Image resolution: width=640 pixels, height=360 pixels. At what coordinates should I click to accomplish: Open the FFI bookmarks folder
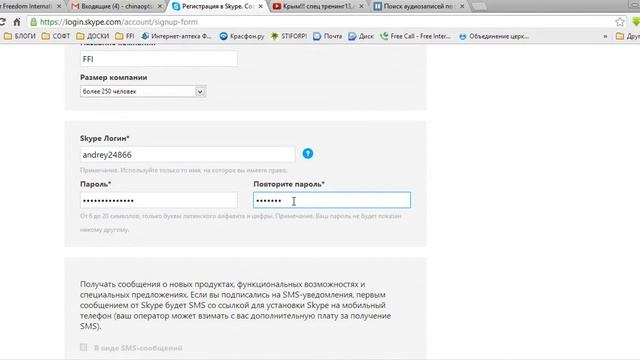125,36
